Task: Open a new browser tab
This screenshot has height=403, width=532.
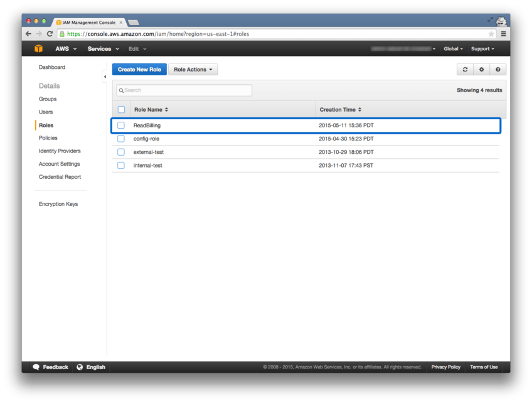Action: click(x=134, y=23)
